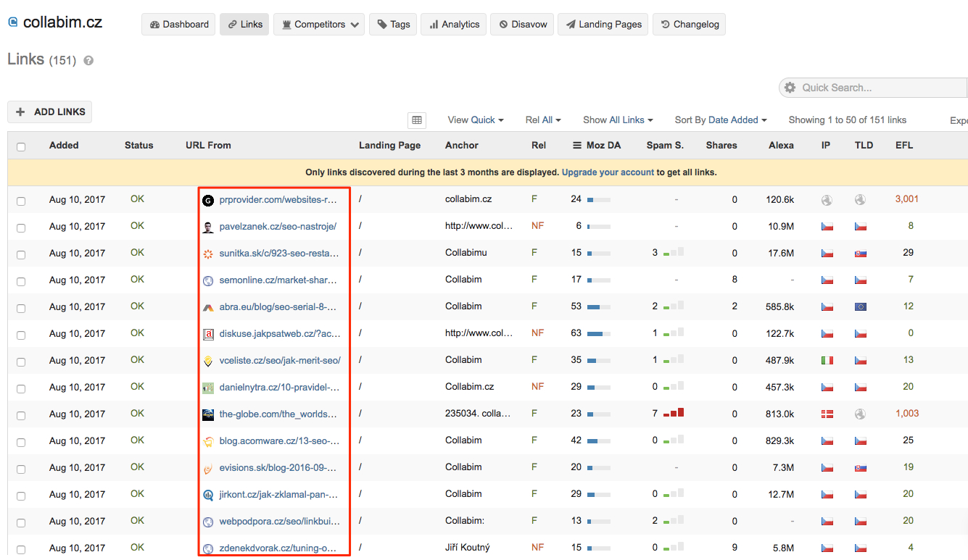Click the diskuse.jakpsatweb.cz favicon

point(208,334)
